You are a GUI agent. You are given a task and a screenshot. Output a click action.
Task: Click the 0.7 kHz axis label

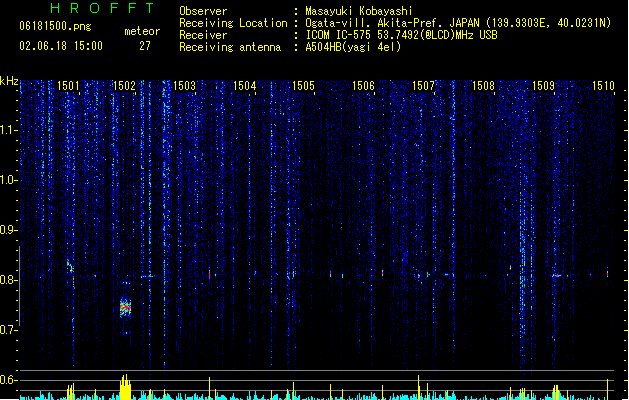[x=8, y=330]
